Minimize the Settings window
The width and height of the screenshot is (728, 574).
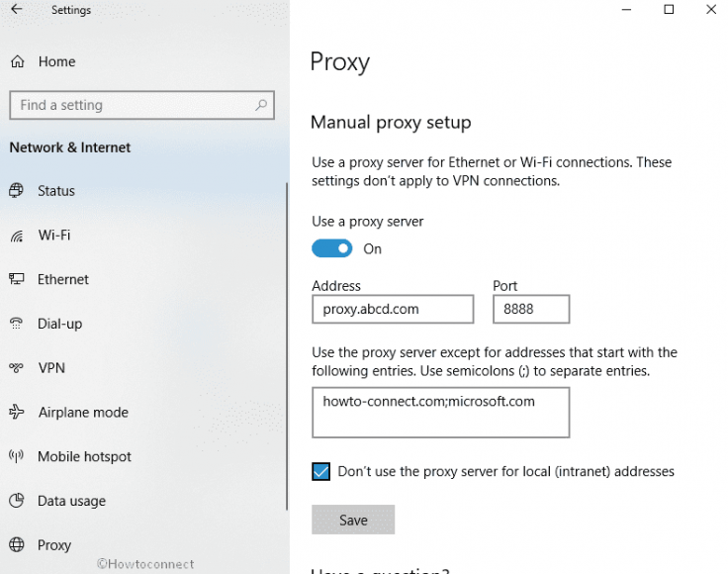tap(626, 9)
